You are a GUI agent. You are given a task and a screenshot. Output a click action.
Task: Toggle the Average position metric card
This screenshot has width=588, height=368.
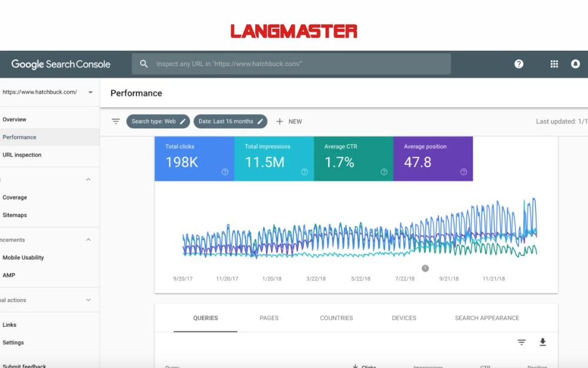tap(433, 159)
